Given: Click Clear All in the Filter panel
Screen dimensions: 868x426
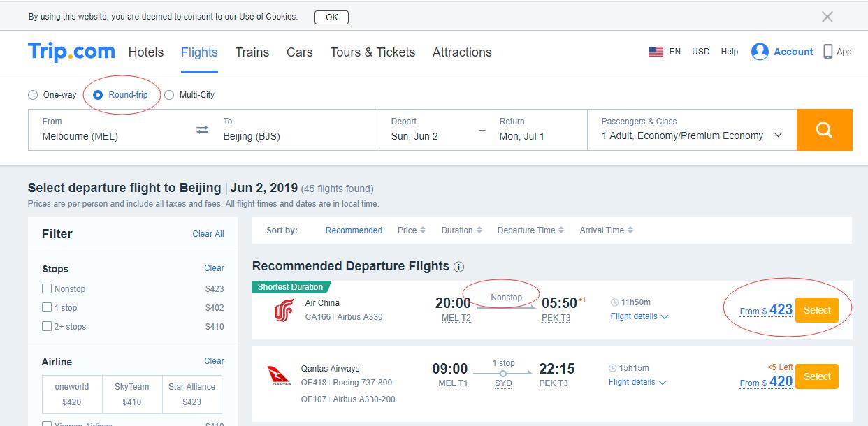Looking at the screenshot, I should (208, 234).
